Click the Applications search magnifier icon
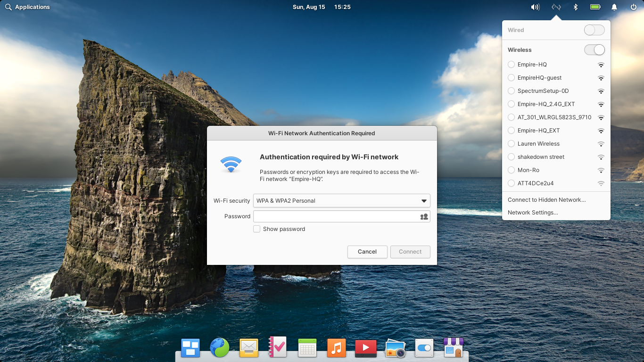644x362 pixels. click(8, 7)
